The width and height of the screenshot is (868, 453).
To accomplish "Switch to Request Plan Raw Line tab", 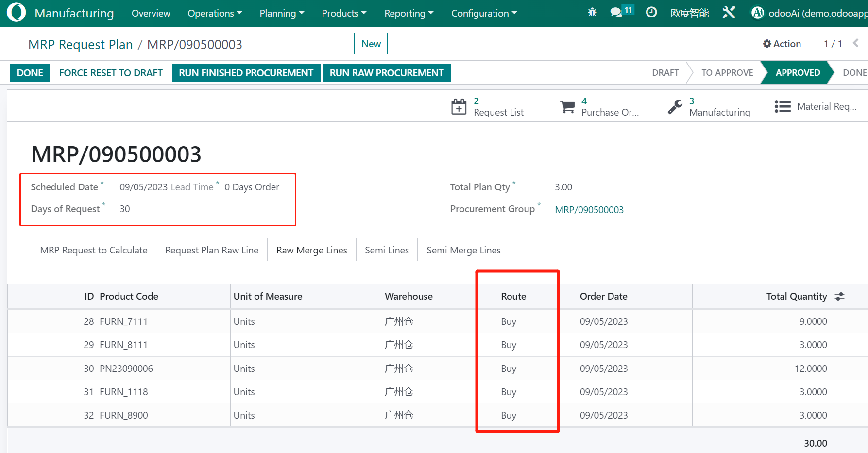I will (212, 250).
